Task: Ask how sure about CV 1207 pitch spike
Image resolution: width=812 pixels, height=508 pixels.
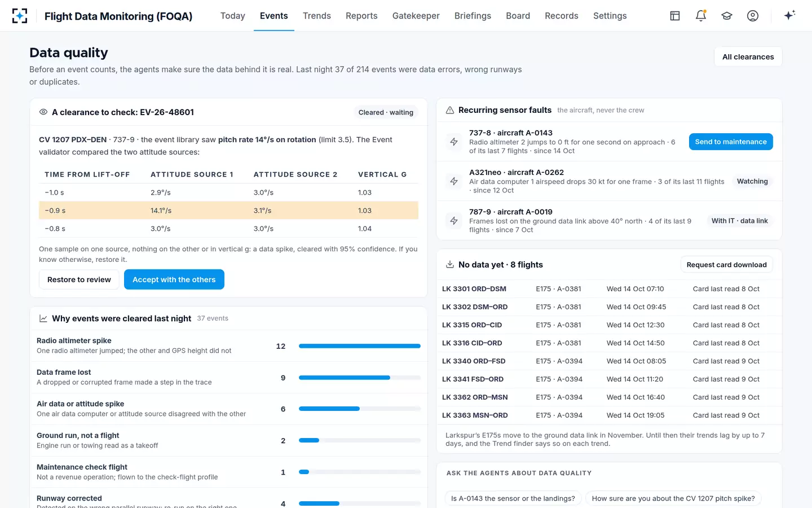Action: click(673, 498)
